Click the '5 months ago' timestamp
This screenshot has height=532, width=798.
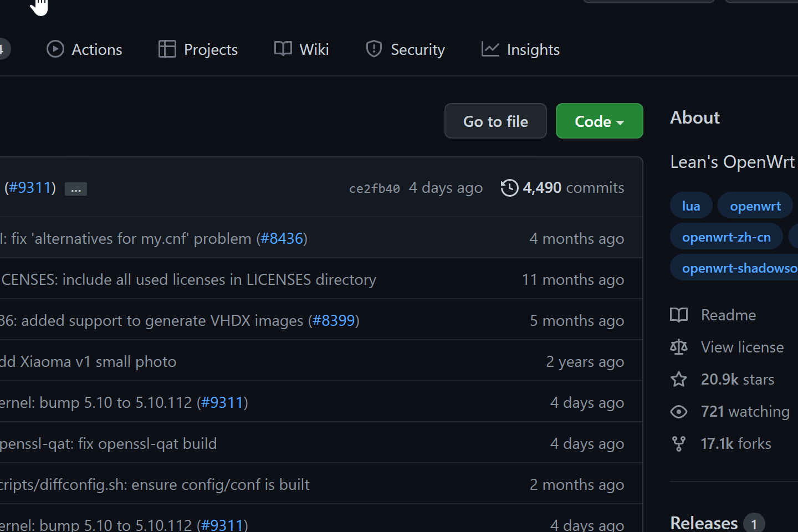(x=577, y=320)
